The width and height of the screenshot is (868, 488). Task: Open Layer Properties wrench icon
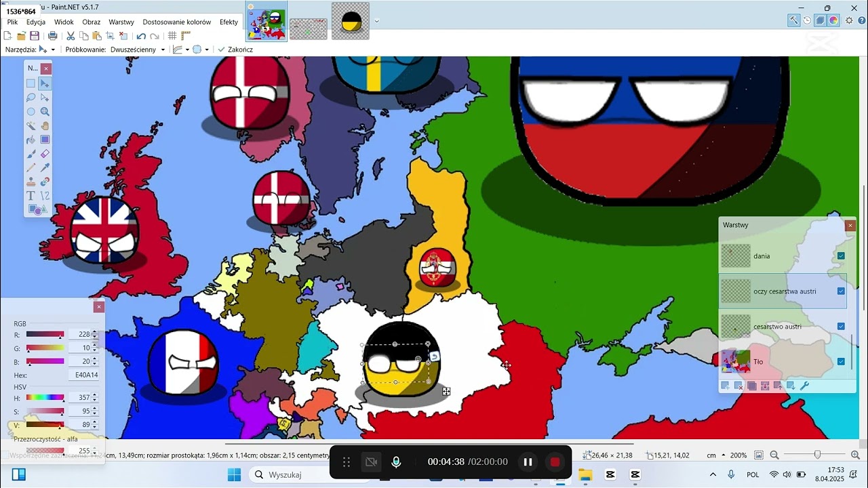point(805,386)
